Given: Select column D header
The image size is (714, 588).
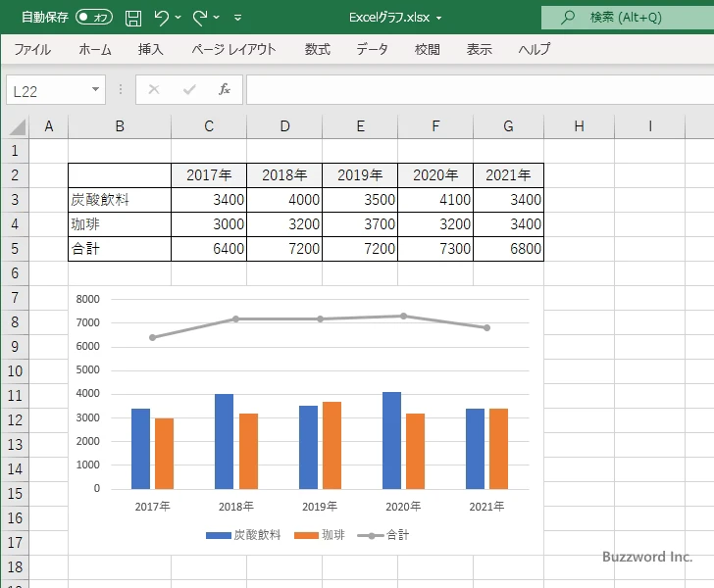Looking at the screenshot, I should pyautogui.click(x=284, y=126).
